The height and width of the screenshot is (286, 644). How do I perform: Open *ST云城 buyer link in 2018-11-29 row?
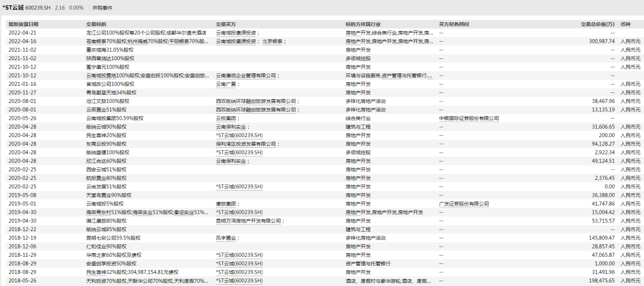tap(239, 255)
